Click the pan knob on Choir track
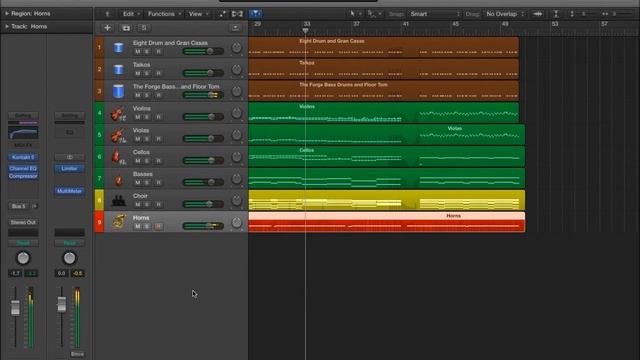 [236, 200]
